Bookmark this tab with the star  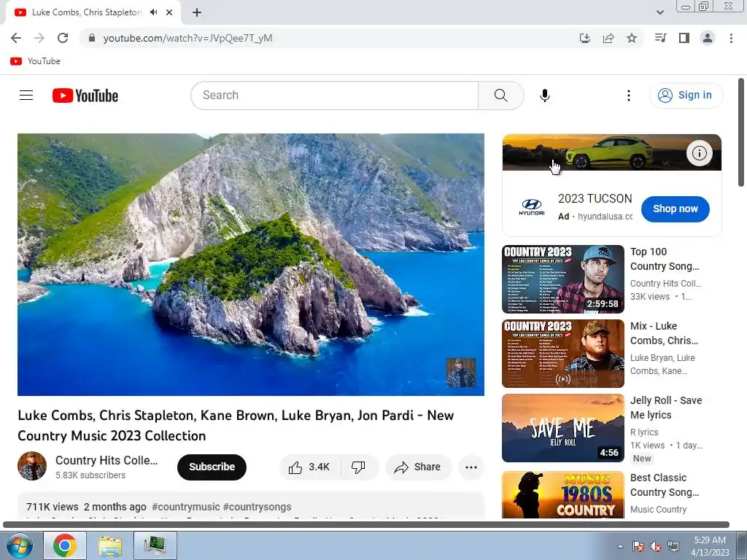click(631, 38)
